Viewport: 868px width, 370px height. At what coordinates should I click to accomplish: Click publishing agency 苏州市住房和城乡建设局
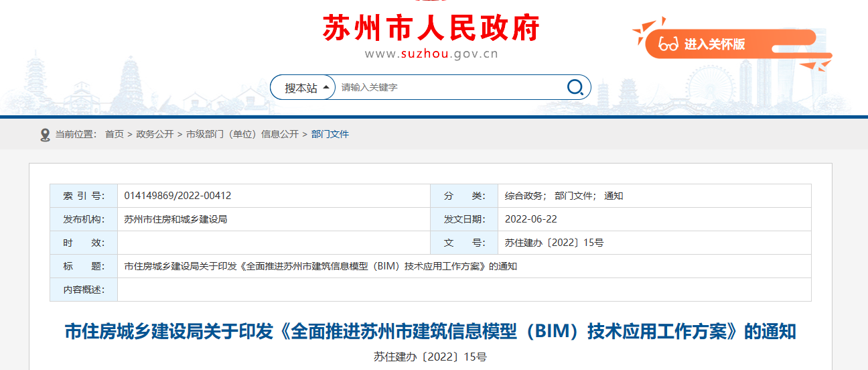[176, 219]
